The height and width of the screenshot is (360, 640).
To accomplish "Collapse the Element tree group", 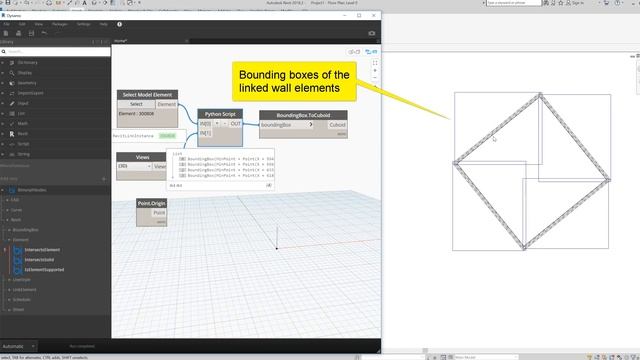I will click(x=9, y=240).
